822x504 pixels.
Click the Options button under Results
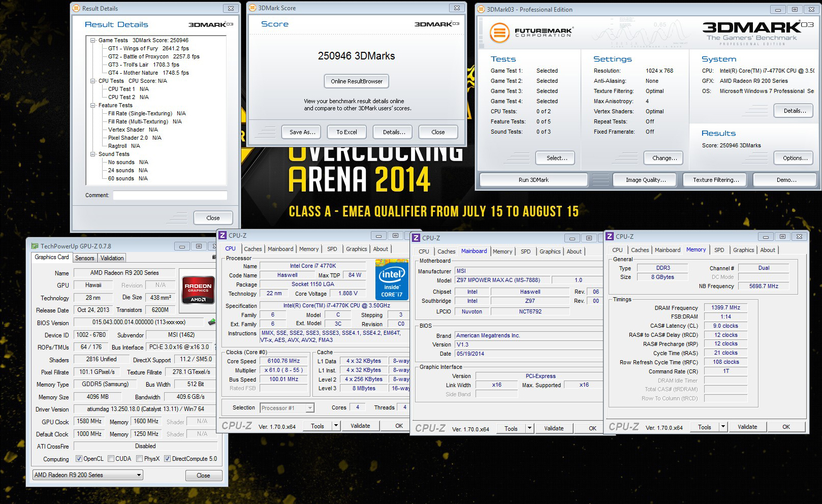coord(795,158)
